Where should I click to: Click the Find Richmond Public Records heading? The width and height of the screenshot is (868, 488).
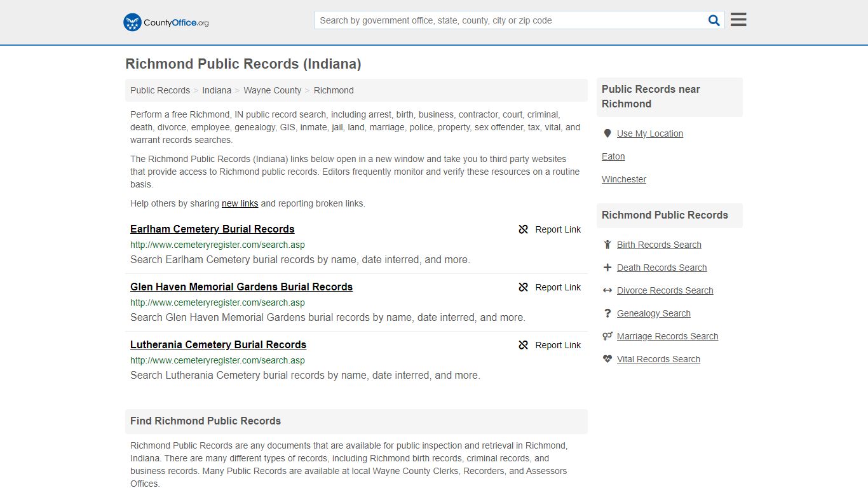pos(205,421)
